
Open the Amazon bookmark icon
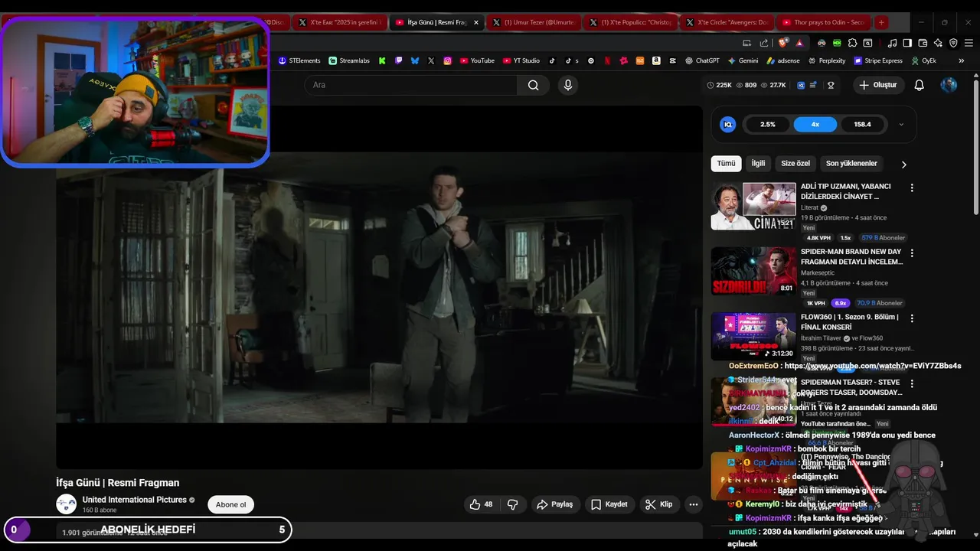(x=656, y=60)
